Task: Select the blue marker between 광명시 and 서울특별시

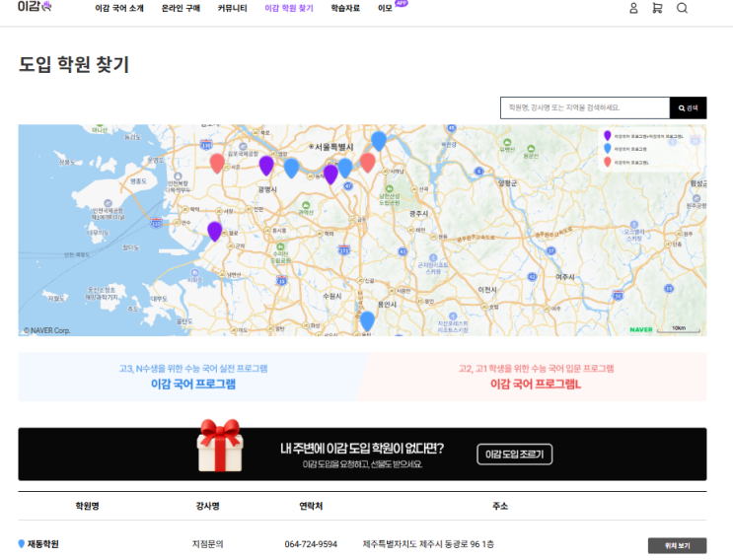Action: 291,169
